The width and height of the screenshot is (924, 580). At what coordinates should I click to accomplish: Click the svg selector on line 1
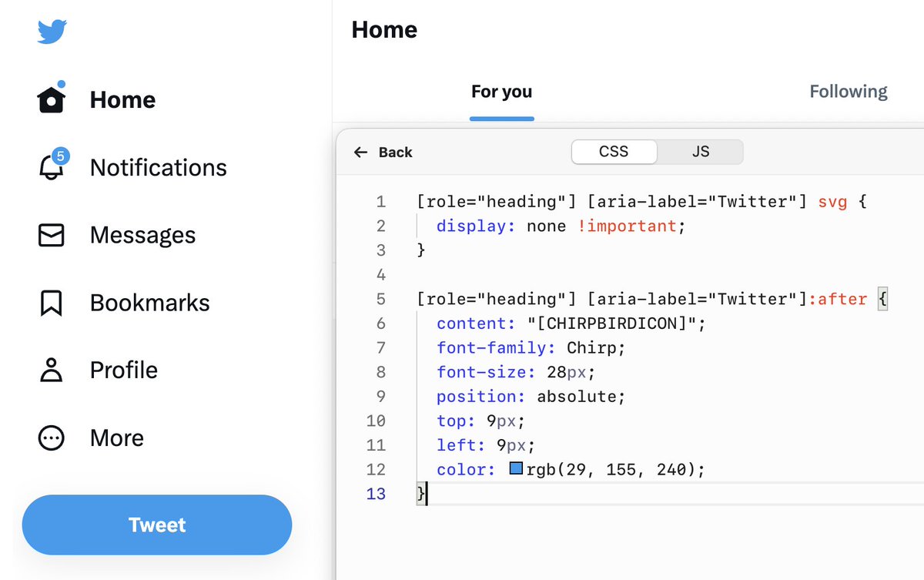pos(832,202)
